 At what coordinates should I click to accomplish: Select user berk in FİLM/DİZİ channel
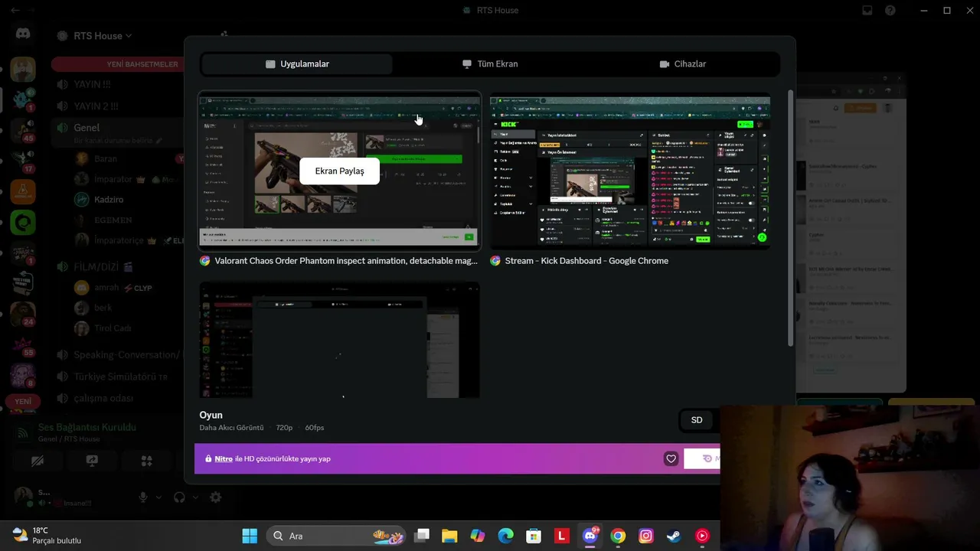coord(103,308)
